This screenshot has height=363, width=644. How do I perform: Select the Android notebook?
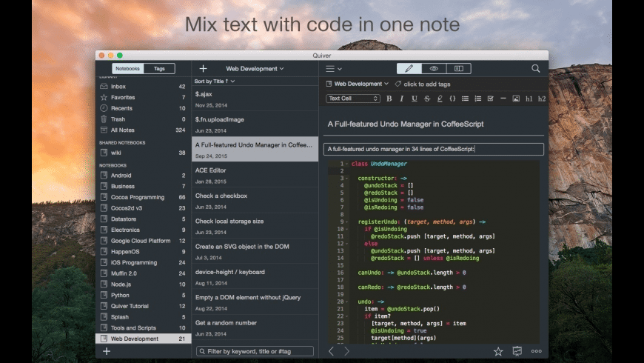pos(142,175)
